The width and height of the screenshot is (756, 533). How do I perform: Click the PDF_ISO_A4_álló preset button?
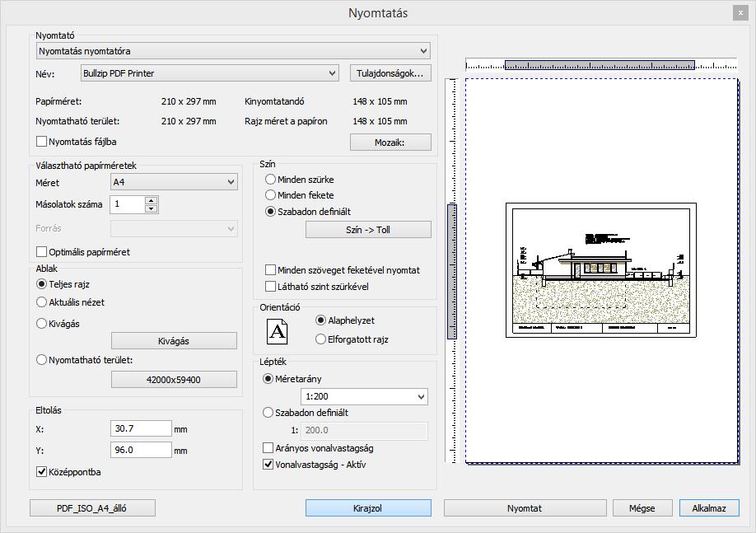[92, 508]
